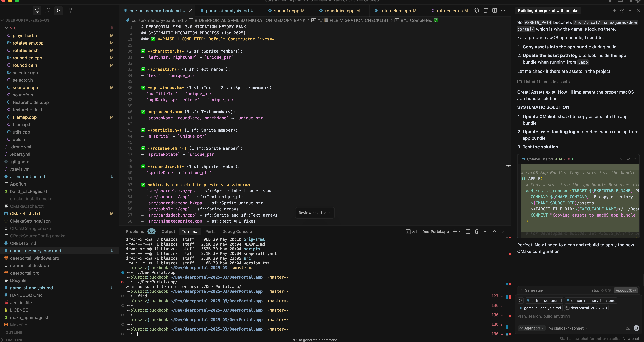Open the Ports panel tab
The image size is (644, 342).
210,231
